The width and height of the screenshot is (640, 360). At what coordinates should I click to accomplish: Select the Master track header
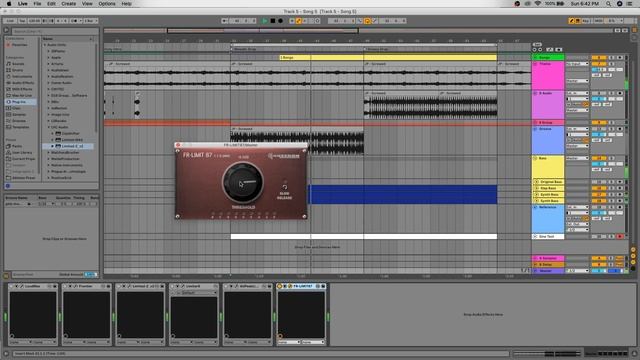548,271
